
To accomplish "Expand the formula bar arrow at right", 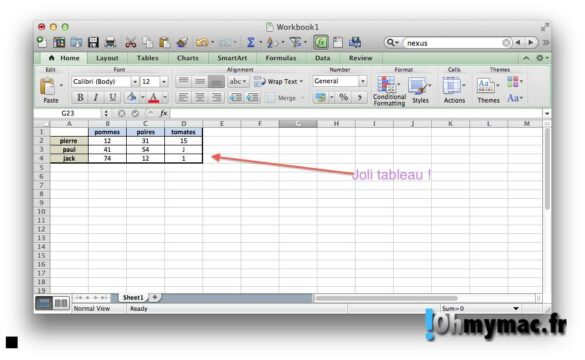I will [x=547, y=114].
